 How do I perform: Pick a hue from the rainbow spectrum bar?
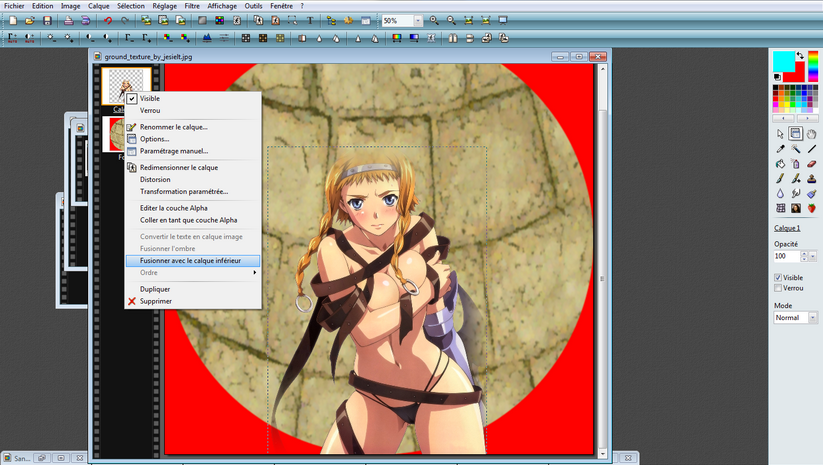tap(813, 66)
